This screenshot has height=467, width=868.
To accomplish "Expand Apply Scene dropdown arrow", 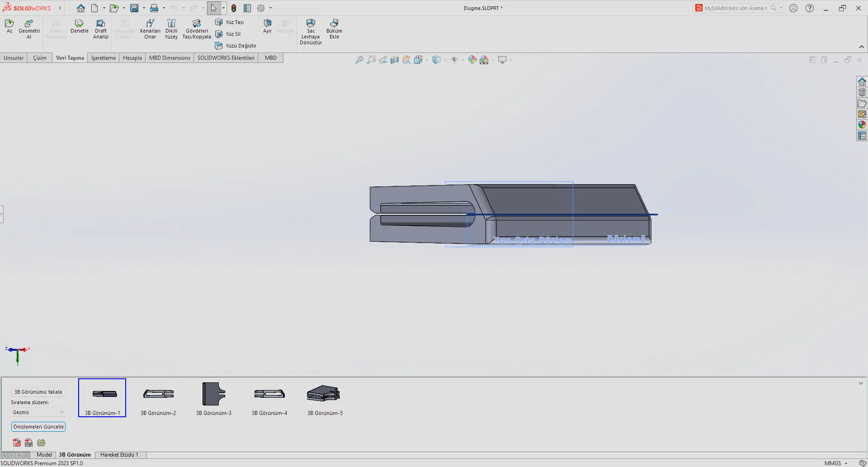I will click(493, 60).
